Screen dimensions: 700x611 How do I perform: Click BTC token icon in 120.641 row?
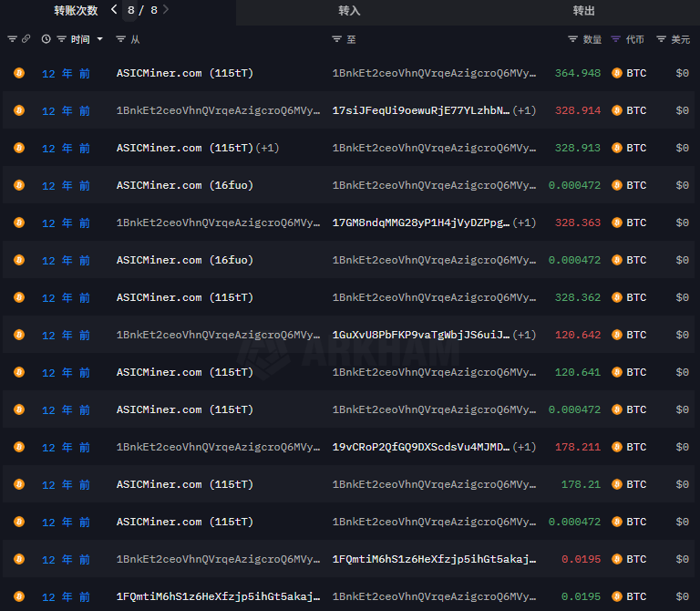(617, 372)
